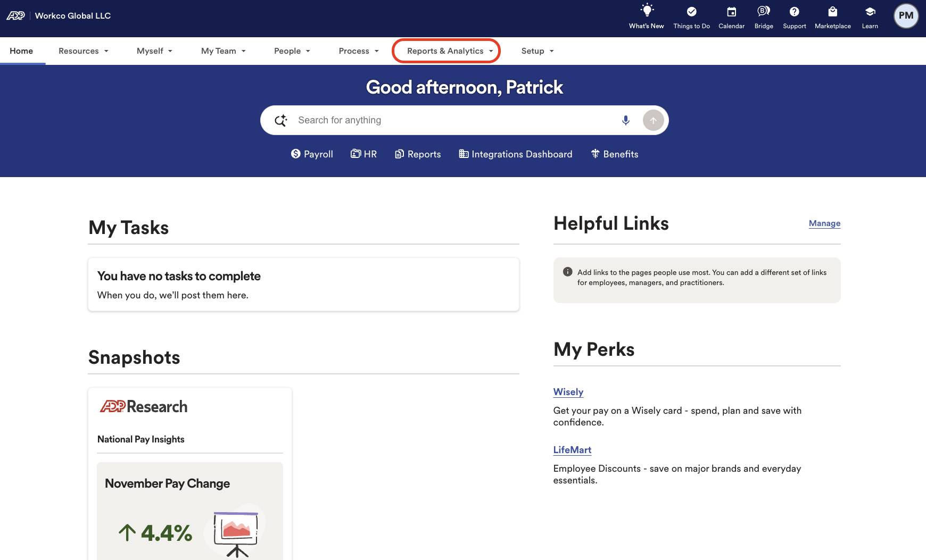
Task: Click the Helpful Links heading
Action: coord(611,223)
